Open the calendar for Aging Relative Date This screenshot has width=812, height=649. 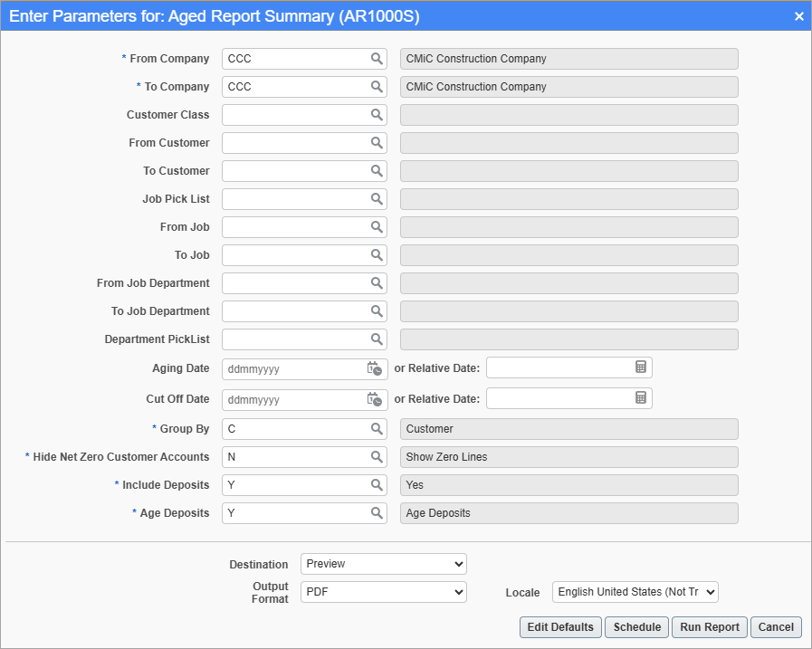click(x=642, y=367)
